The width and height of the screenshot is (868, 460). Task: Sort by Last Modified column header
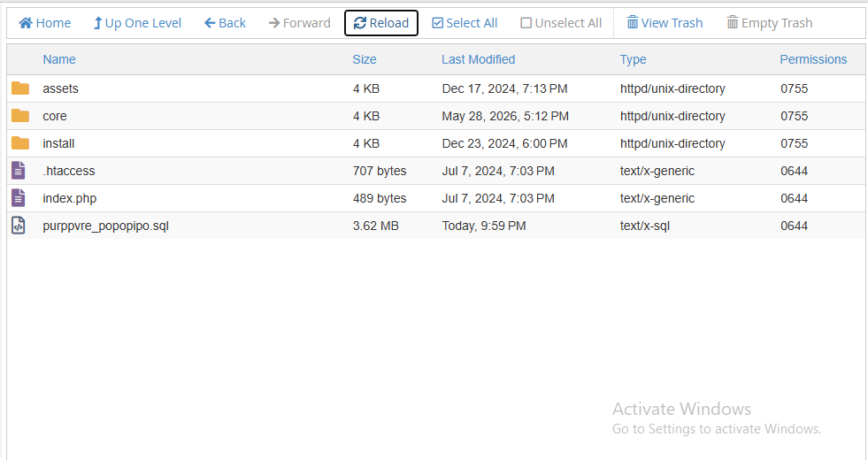click(x=479, y=59)
